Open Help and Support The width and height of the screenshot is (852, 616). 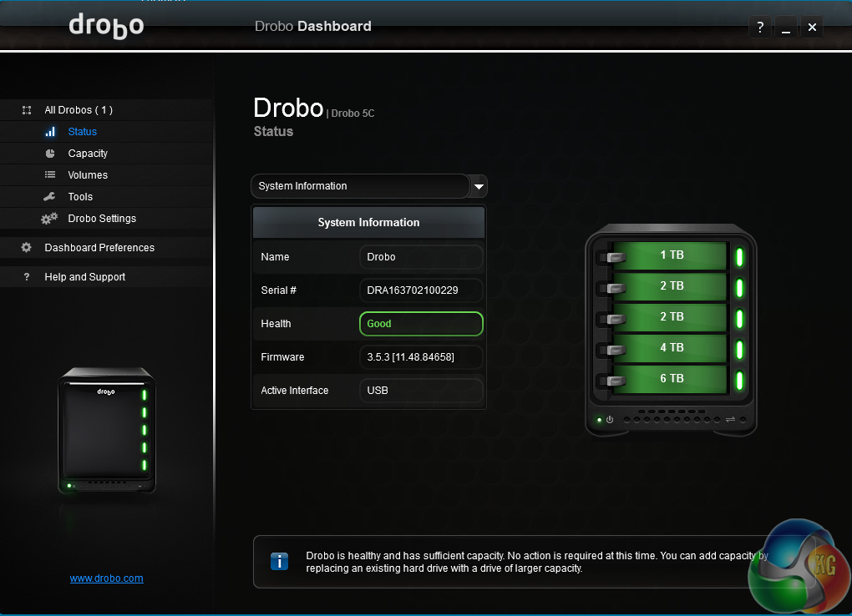click(x=84, y=277)
